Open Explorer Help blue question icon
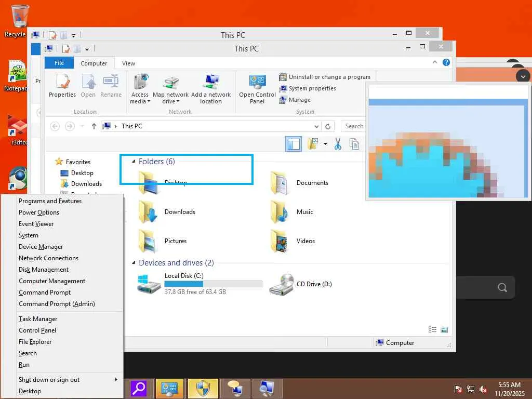 (x=446, y=62)
